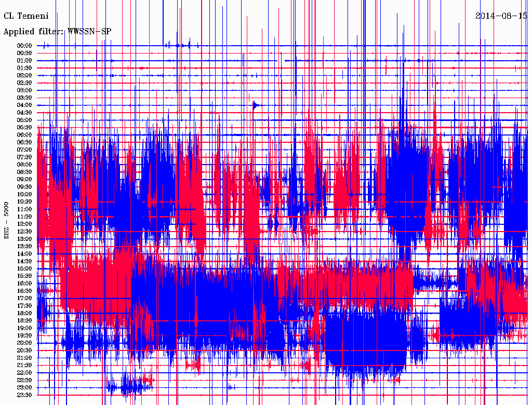Click the 10:00 time label

(x=24, y=194)
